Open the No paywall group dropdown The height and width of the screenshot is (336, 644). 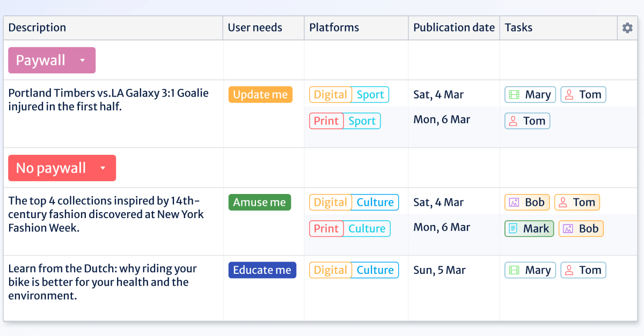[104, 168]
